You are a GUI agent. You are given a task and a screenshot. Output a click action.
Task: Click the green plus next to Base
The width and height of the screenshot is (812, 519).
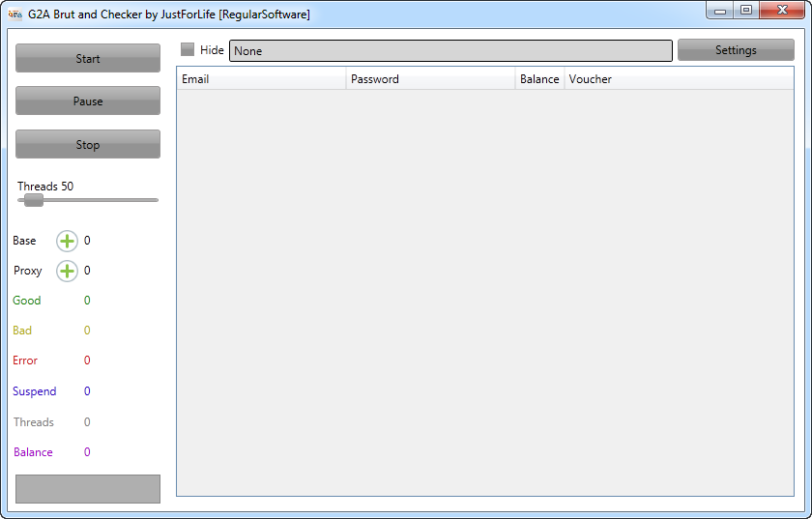[x=67, y=241]
